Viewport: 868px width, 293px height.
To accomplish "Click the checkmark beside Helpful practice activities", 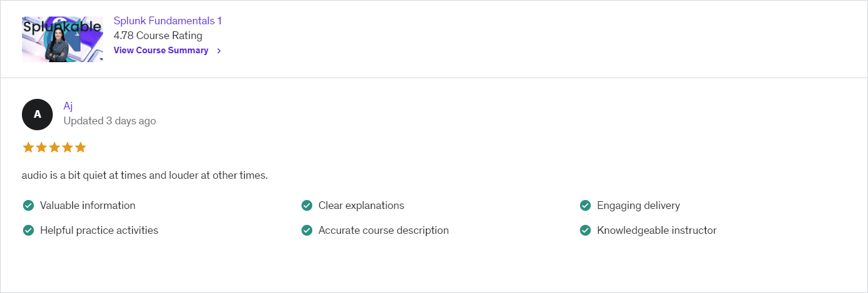I will click(28, 230).
